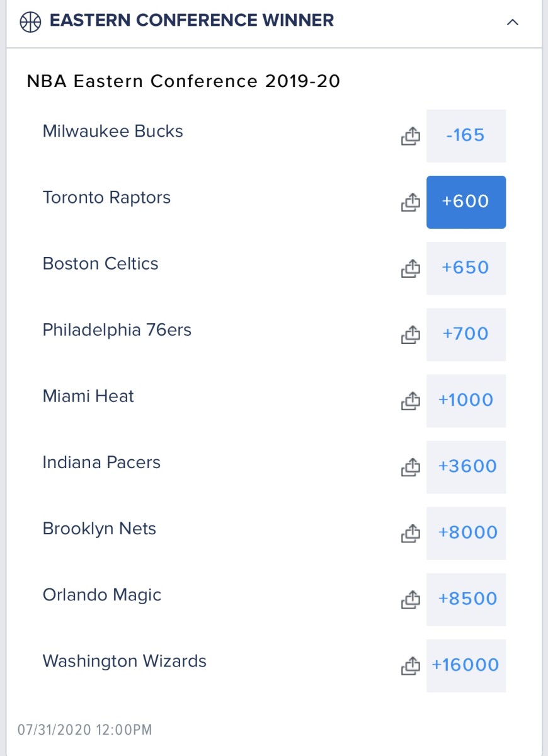This screenshot has height=756, width=548.
Task: Choose Indiana Pacers +3600 odds
Action: tap(465, 466)
